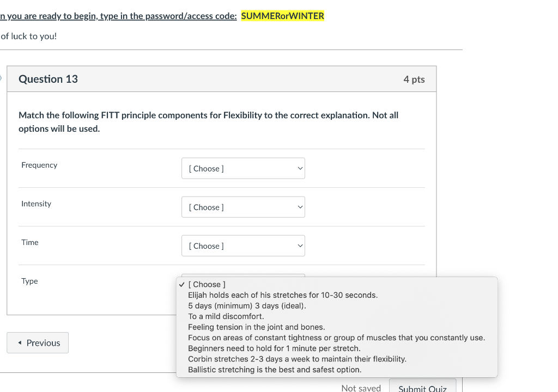The image size is (558, 392).
Task: Choose 'Corbin stretches 2-3 days a week' option
Action: pos(297,359)
